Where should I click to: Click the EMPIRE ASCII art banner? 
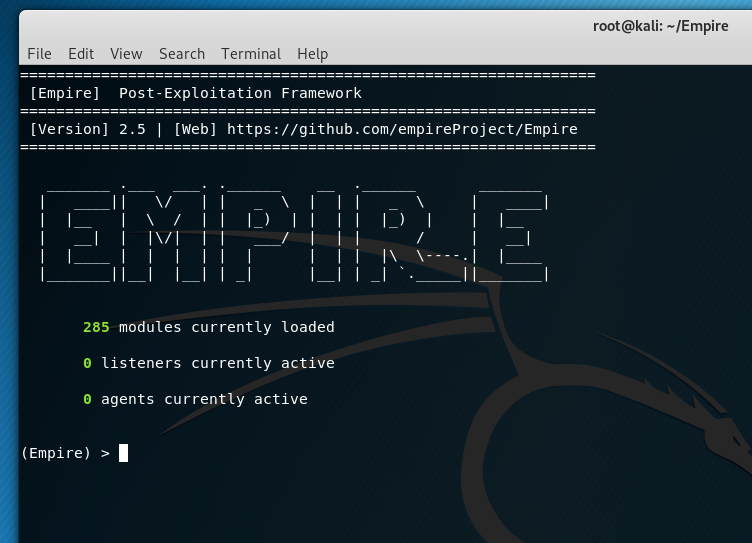coord(295,230)
